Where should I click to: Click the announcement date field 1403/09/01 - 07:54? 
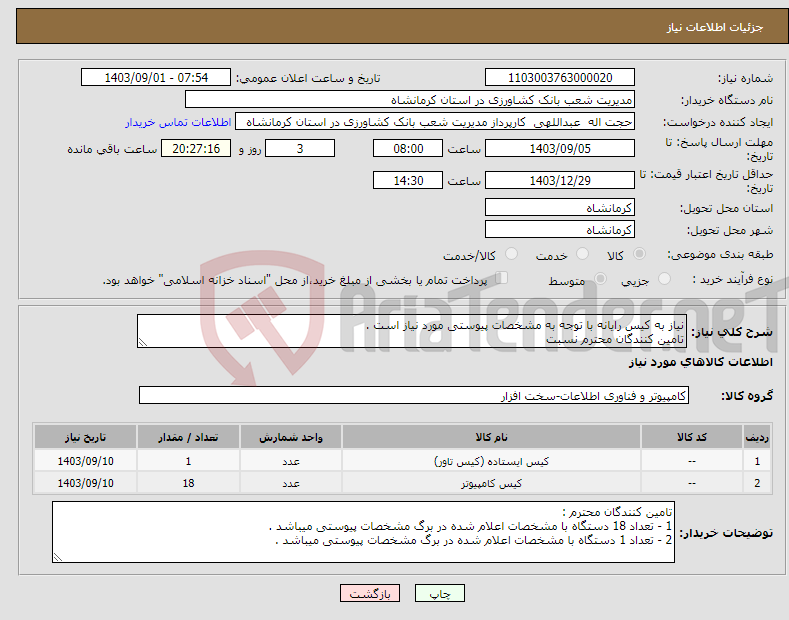156,78
